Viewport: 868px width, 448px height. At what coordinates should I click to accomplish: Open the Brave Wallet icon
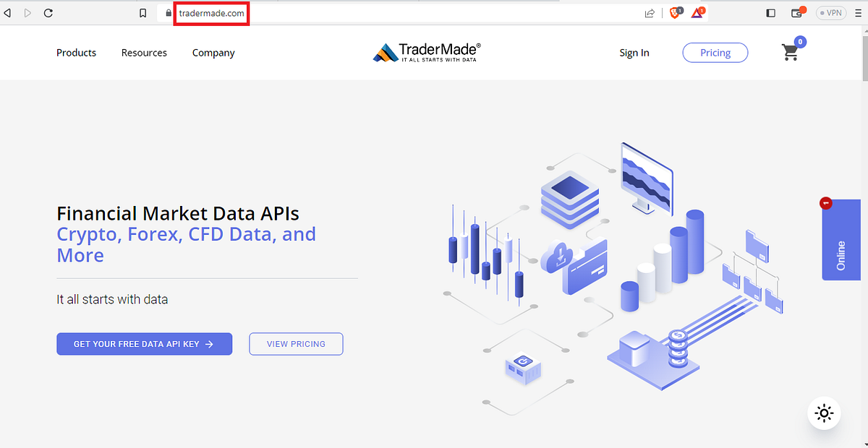coord(798,12)
